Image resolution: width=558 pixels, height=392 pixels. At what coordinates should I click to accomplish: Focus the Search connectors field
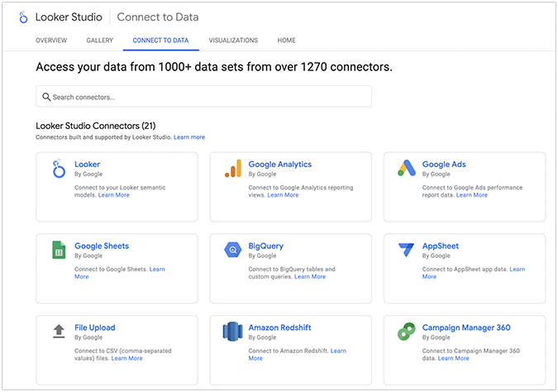203,96
